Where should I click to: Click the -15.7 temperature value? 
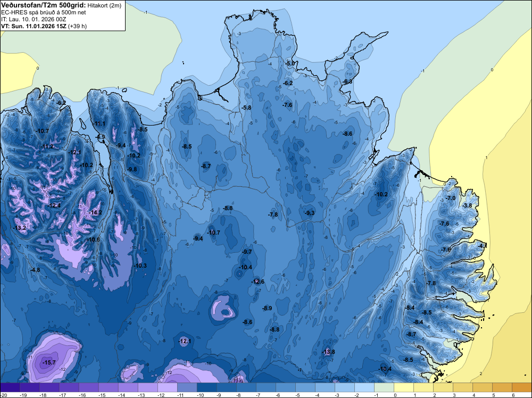(49, 363)
